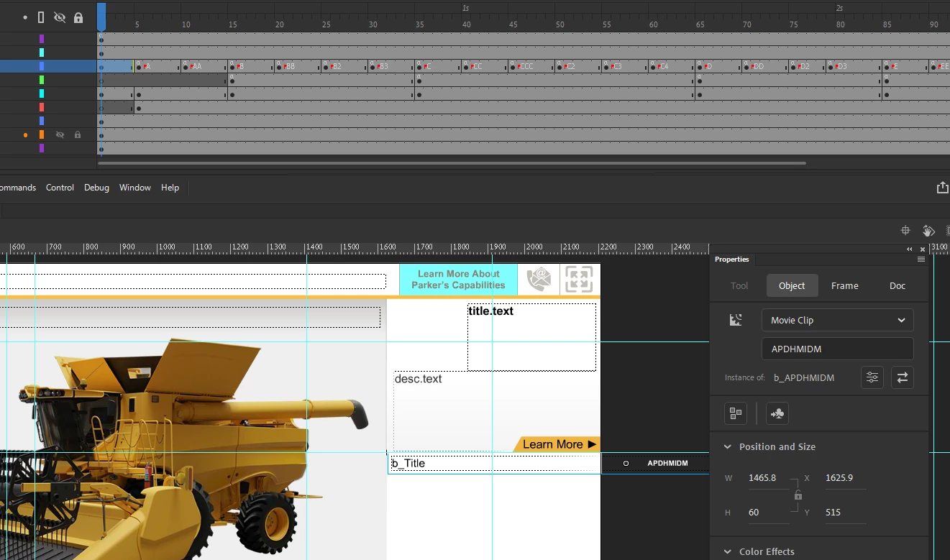Unlock the orange layer using its padlock

point(78,134)
